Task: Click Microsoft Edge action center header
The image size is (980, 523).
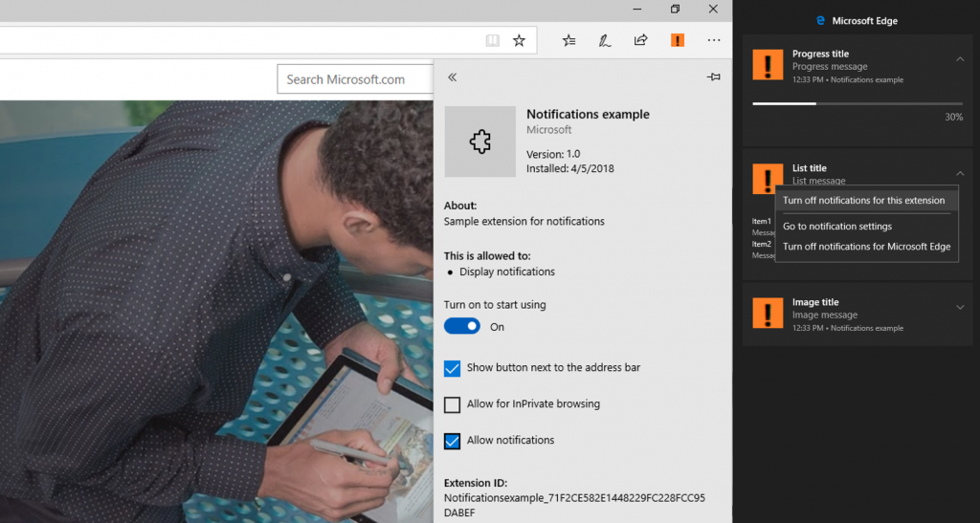Action: (x=857, y=21)
